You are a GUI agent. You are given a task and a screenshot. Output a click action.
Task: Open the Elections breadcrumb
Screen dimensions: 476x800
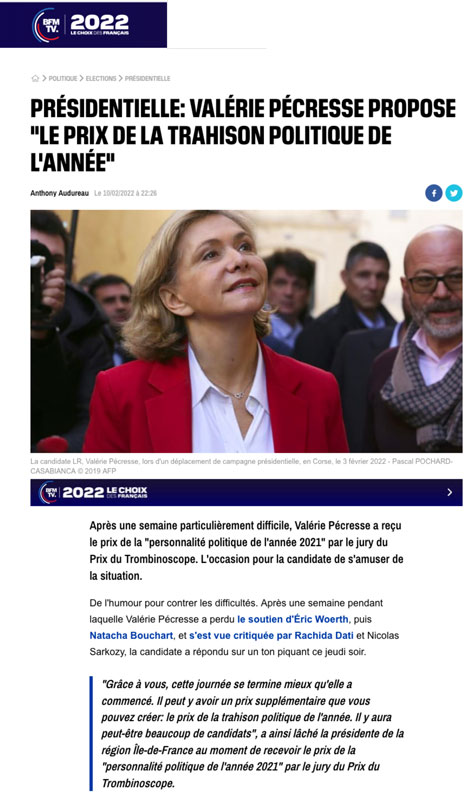click(x=101, y=79)
